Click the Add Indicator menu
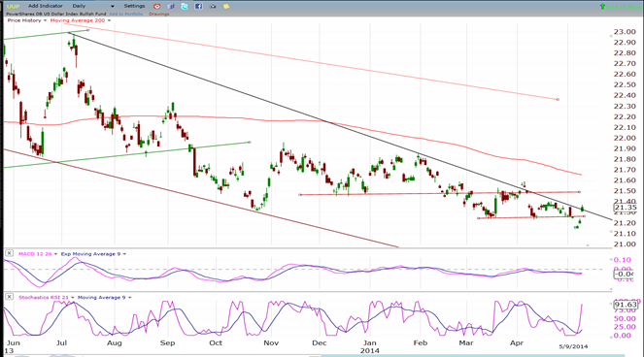Screen dimensions: 644x357 coord(46,6)
